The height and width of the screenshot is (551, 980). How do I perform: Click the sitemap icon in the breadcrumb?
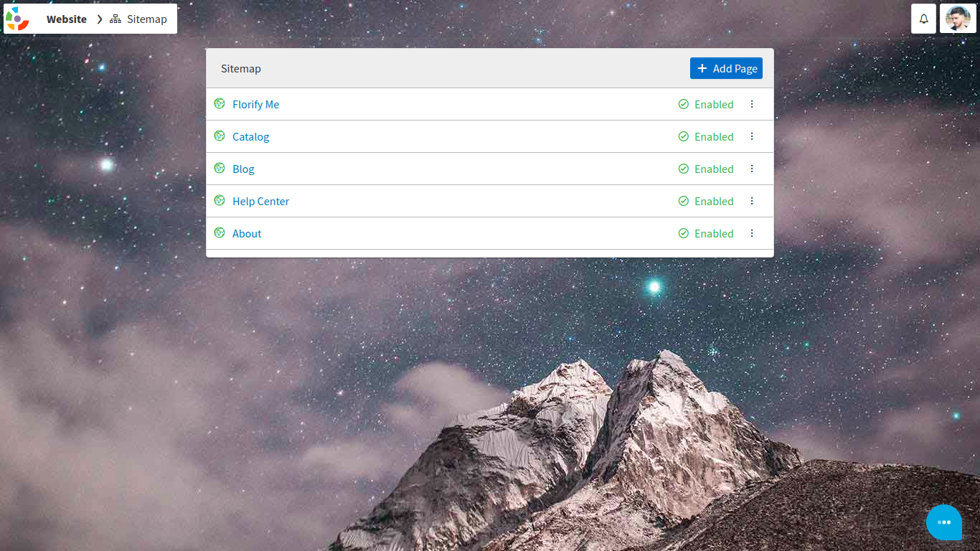(x=116, y=19)
